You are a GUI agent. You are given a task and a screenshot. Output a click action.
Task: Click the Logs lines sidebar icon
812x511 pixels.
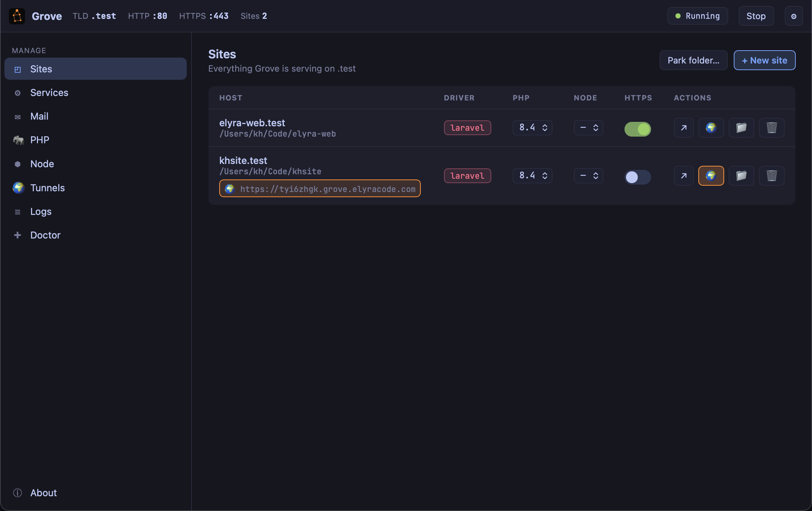(x=18, y=212)
